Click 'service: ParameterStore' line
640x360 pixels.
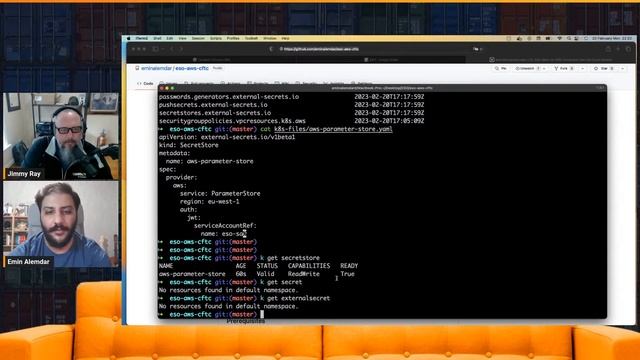pos(220,193)
